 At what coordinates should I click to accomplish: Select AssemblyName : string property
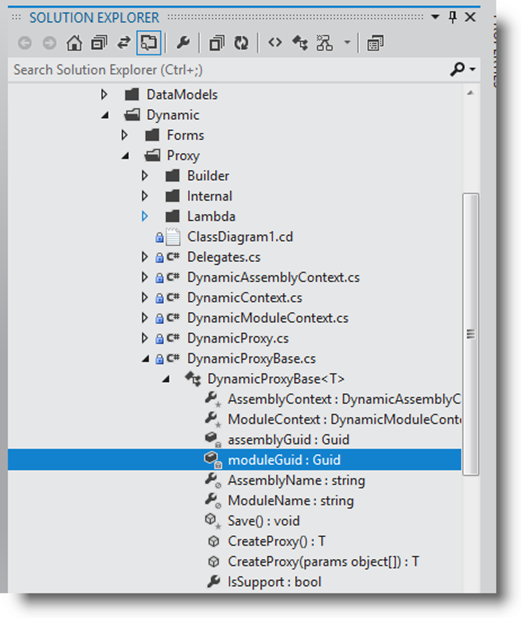(296, 480)
